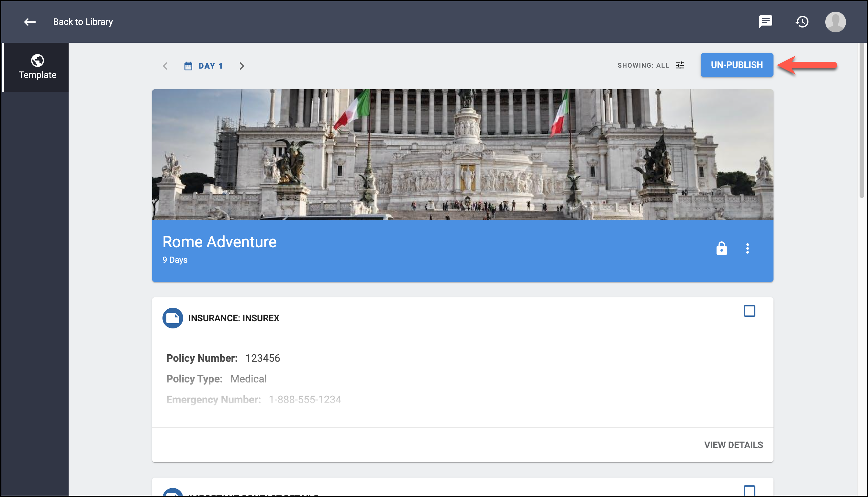This screenshot has height=497, width=868.
Task: Click the Rome Adventure cover photo
Action: pos(462,155)
